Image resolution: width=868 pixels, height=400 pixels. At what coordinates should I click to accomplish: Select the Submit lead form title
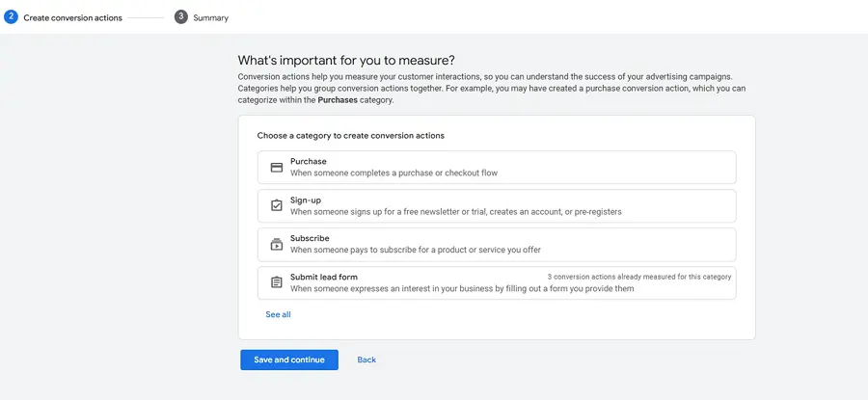(x=324, y=278)
